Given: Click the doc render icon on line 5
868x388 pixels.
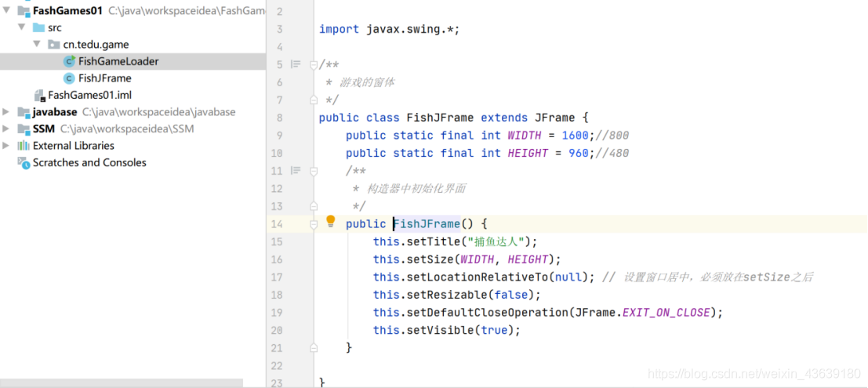Looking at the screenshot, I should coord(296,64).
